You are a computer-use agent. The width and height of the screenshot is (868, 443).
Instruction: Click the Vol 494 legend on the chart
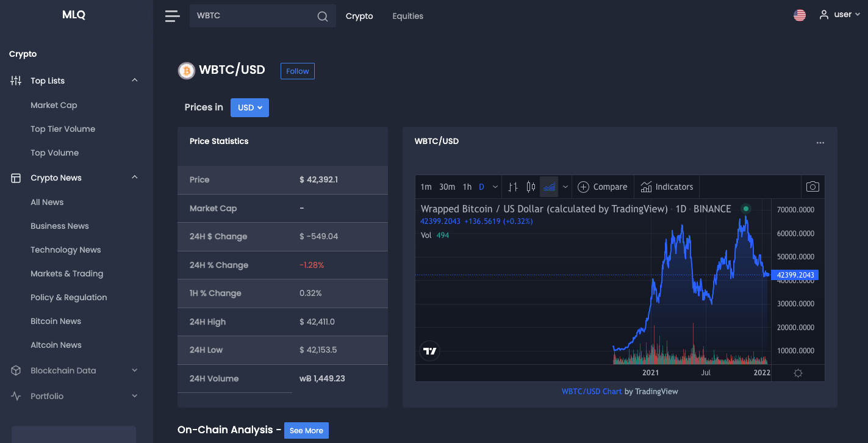[x=435, y=235]
